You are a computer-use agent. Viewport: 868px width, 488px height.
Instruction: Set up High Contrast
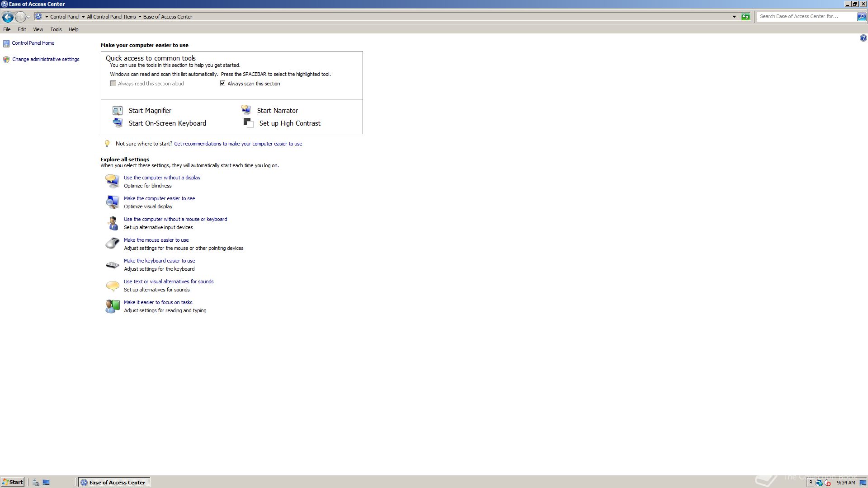point(290,123)
